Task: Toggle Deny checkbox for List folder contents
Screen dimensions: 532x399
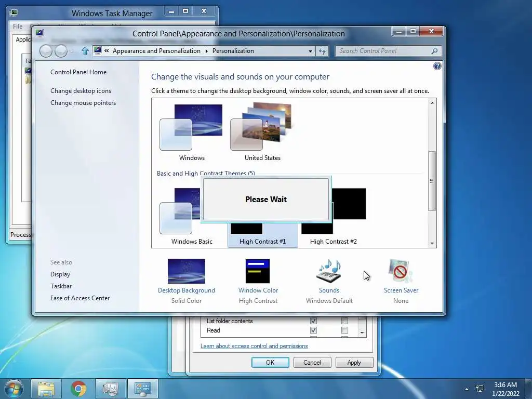Action: 344,321
